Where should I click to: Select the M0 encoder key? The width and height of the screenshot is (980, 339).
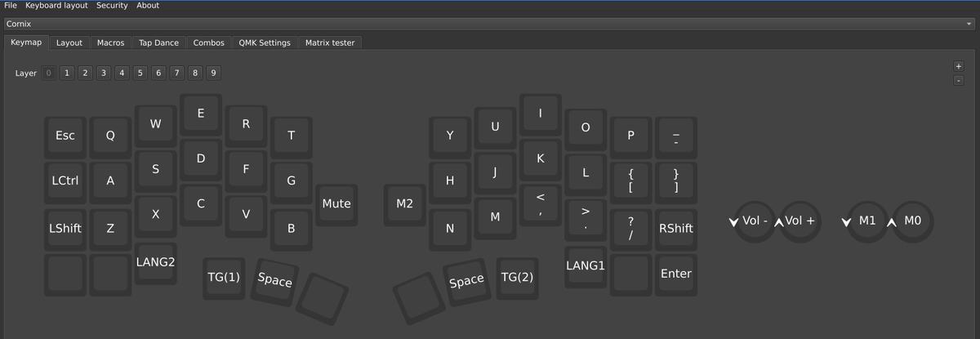click(913, 221)
